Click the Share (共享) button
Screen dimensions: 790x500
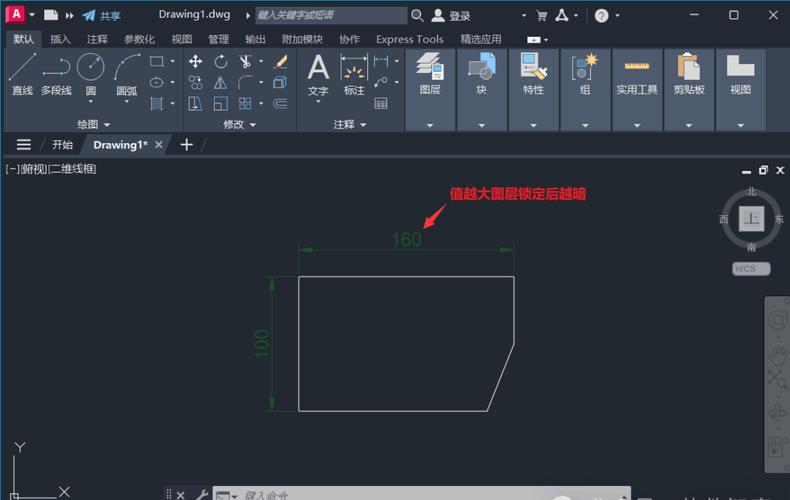pyautogui.click(x=102, y=16)
